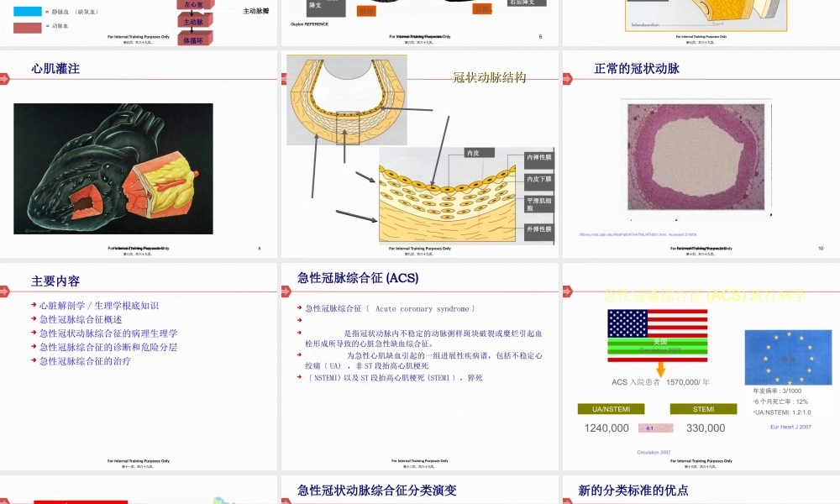Select the bullet mentioning NSTEMI and STEMI
The height and width of the screenshot is (504, 840).
(x=394, y=378)
